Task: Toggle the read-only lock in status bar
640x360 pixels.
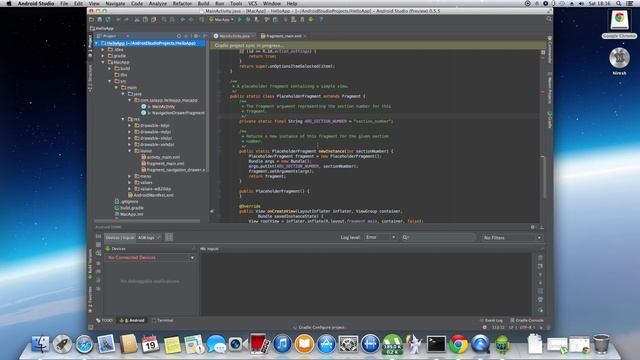Action: pos(541,327)
